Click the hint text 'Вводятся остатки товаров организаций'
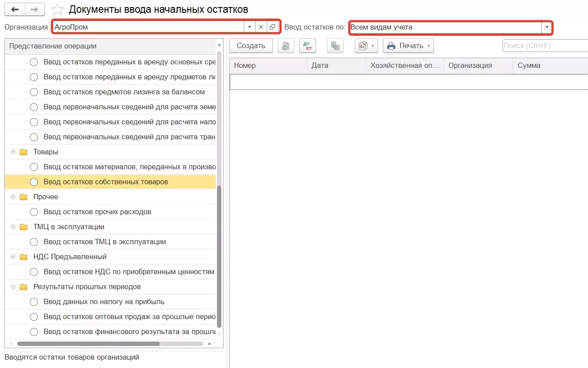Image resolution: width=588 pixels, height=368 pixels. tap(72, 357)
